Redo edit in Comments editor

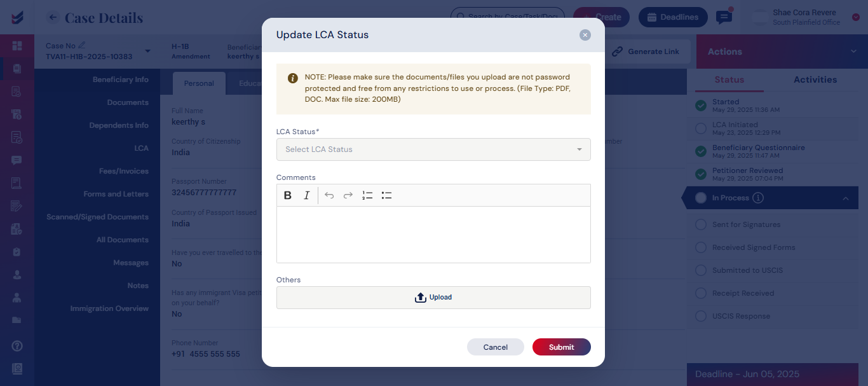click(348, 195)
